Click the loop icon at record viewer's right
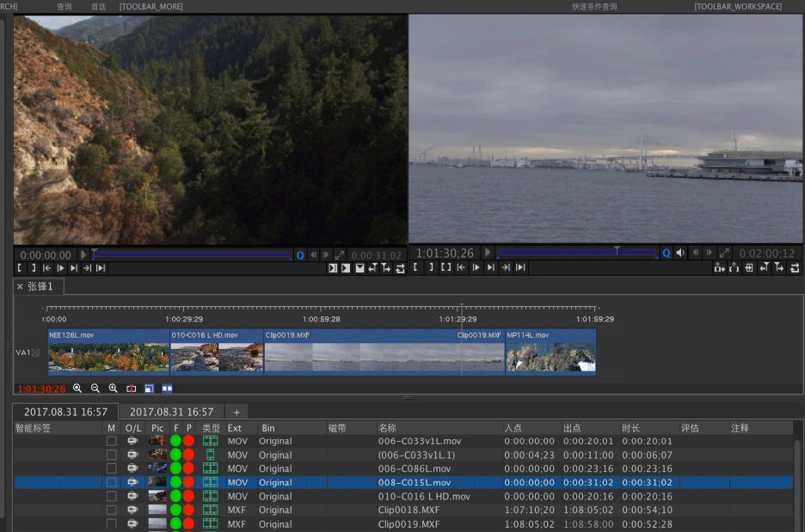This screenshot has height=532, width=805. pos(793,268)
